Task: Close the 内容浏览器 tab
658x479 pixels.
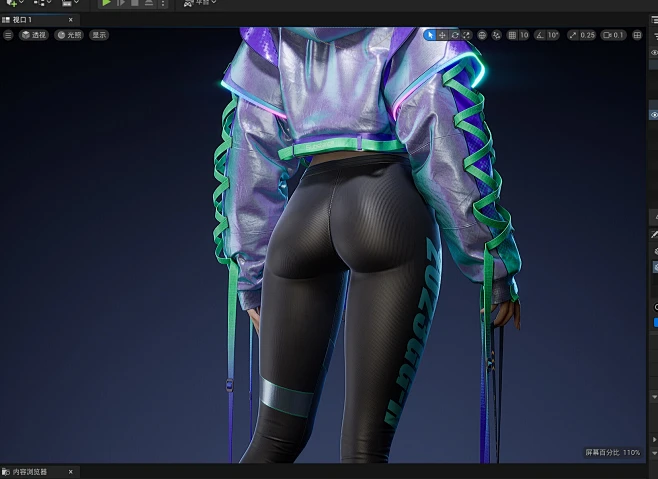Action: coord(70,472)
